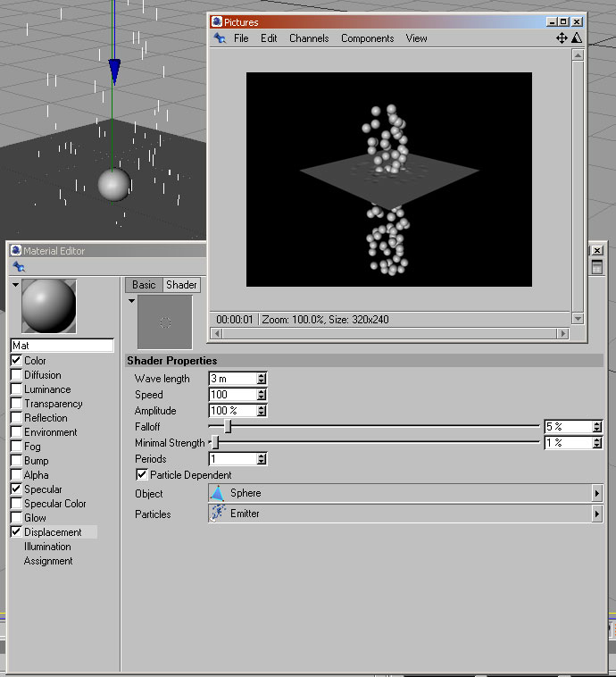Click the shader preview thumbnail

click(x=165, y=322)
